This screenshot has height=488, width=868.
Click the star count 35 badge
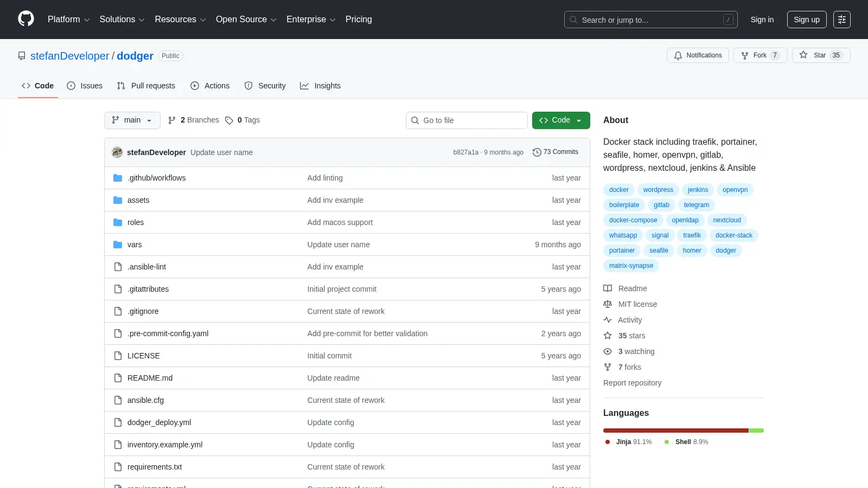(x=836, y=55)
